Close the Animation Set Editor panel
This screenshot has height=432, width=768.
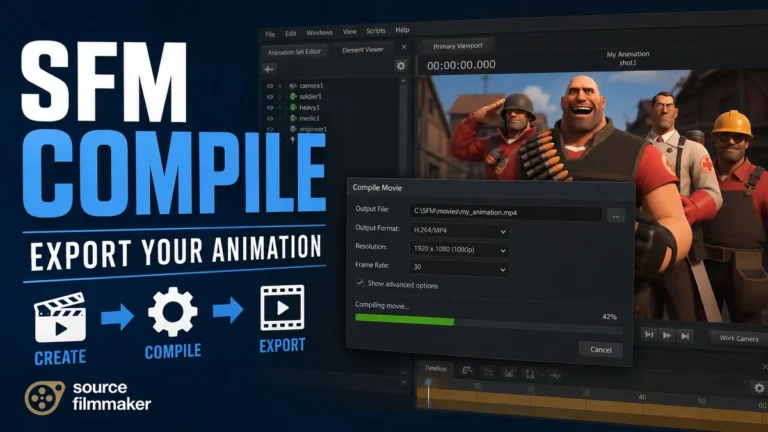(x=404, y=47)
